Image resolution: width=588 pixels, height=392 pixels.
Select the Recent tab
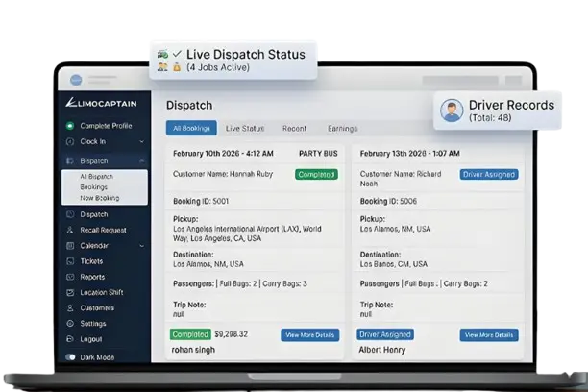click(x=294, y=128)
